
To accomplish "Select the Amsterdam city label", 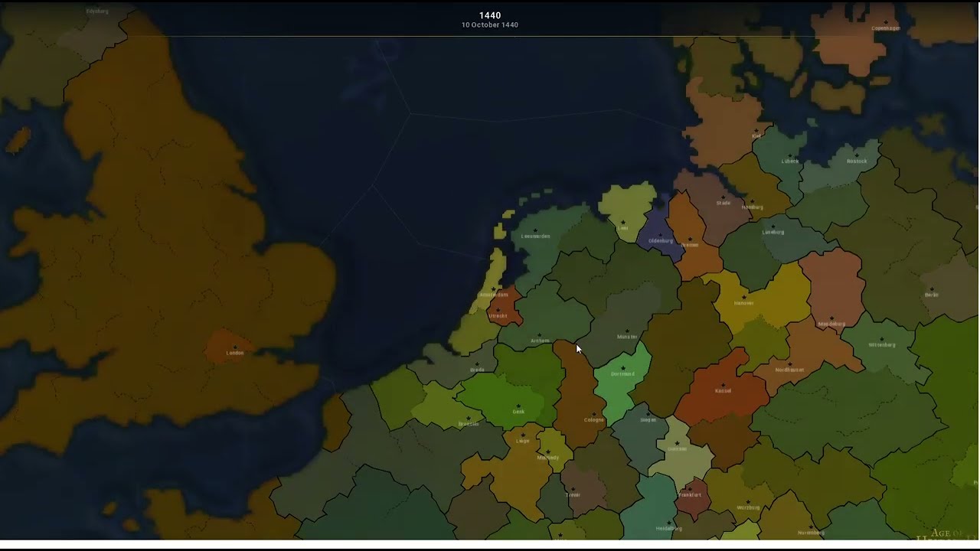I will (493, 295).
